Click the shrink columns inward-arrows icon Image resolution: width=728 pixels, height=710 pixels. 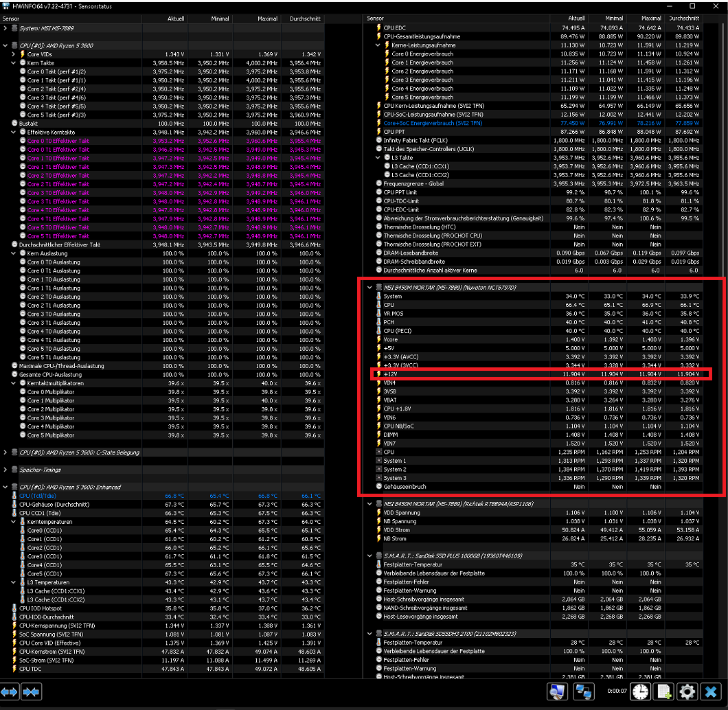tap(31, 692)
